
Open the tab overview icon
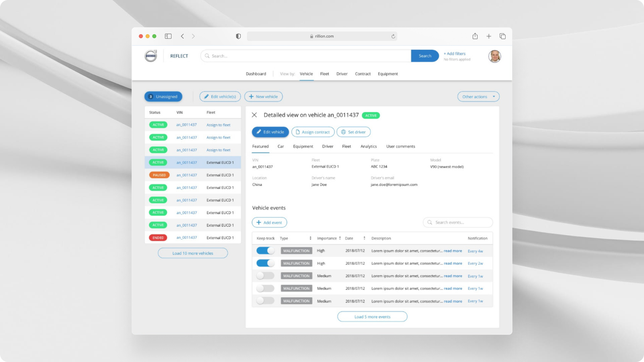point(502,36)
